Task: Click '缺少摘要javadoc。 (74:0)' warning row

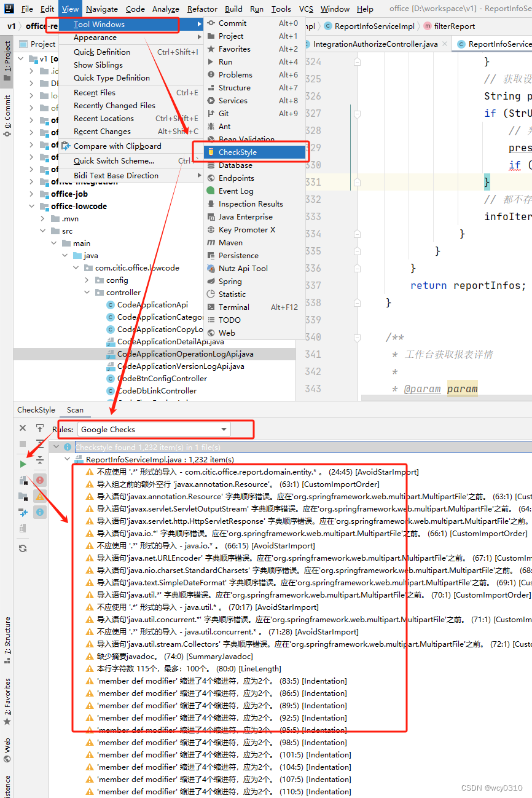Action: pos(169,657)
